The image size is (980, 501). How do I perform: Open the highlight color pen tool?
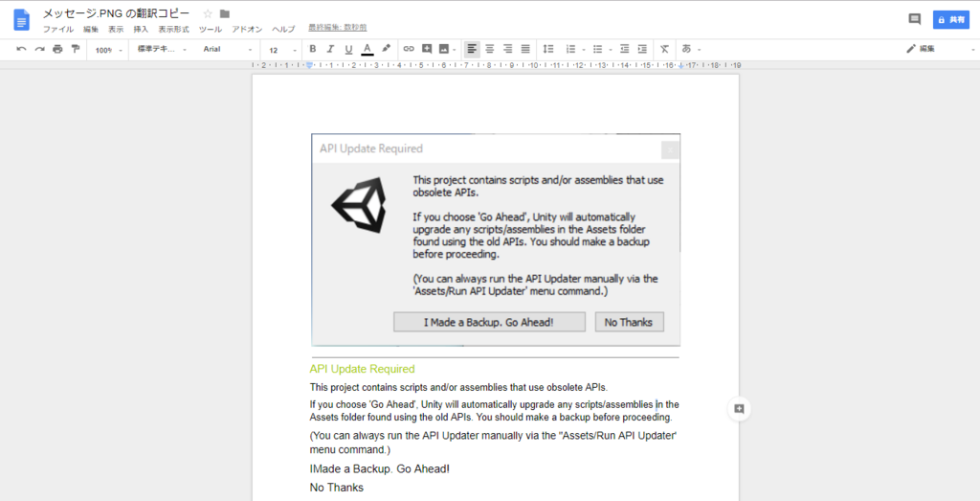[x=387, y=49]
